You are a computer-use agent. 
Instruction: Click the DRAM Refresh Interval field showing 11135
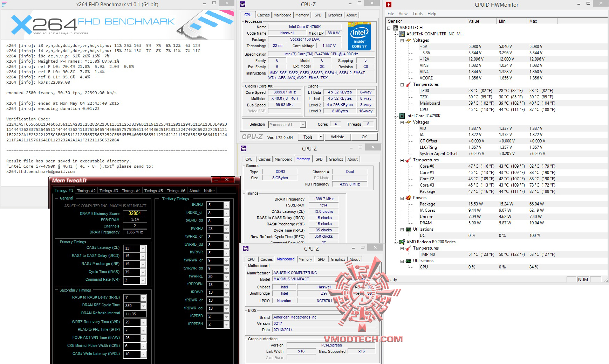click(x=136, y=314)
